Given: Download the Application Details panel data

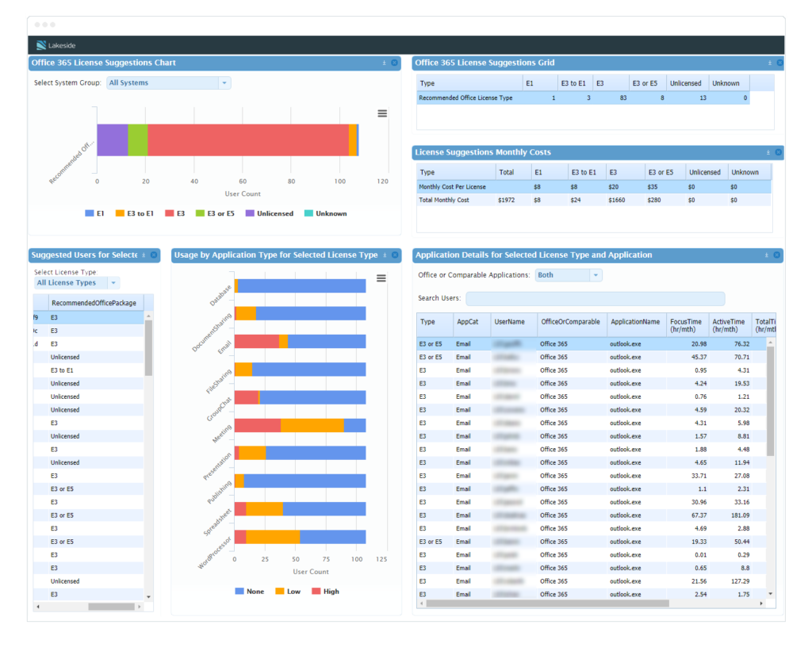Looking at the screenshot, I should coord(767,255).
